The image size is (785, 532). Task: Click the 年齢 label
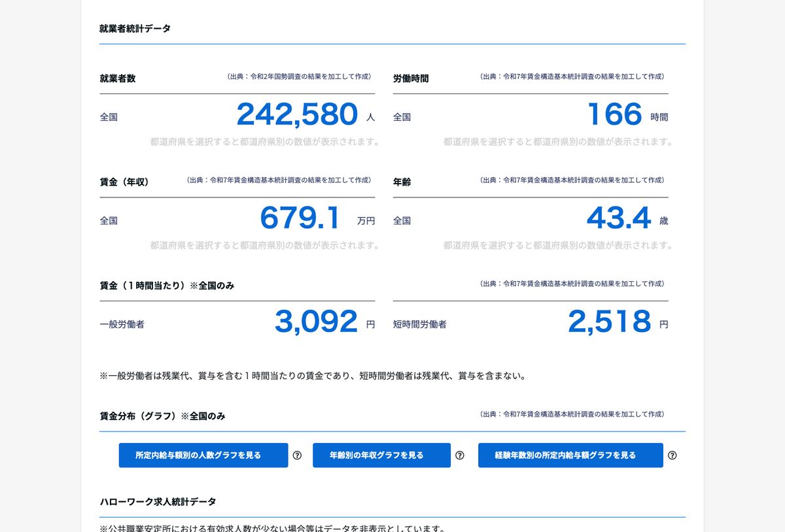point(402,182)
